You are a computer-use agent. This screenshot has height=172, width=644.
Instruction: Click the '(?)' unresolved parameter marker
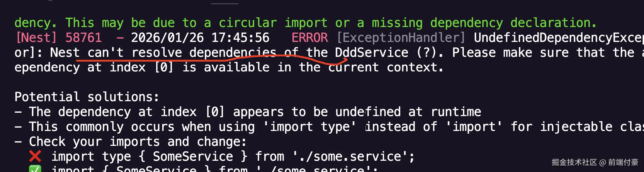pyautogui.click(x=426, y=53)
